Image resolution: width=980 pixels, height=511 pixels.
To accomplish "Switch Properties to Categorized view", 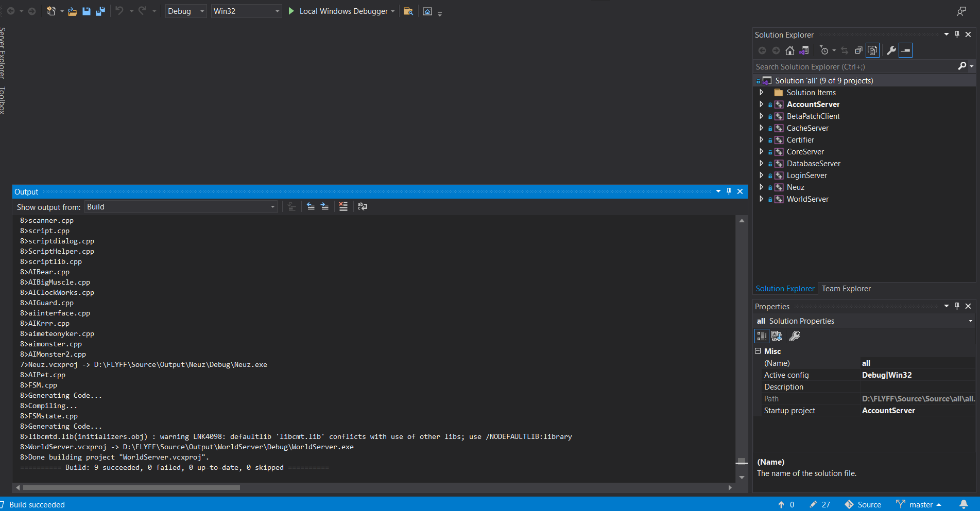I will [x=762, y=336].
